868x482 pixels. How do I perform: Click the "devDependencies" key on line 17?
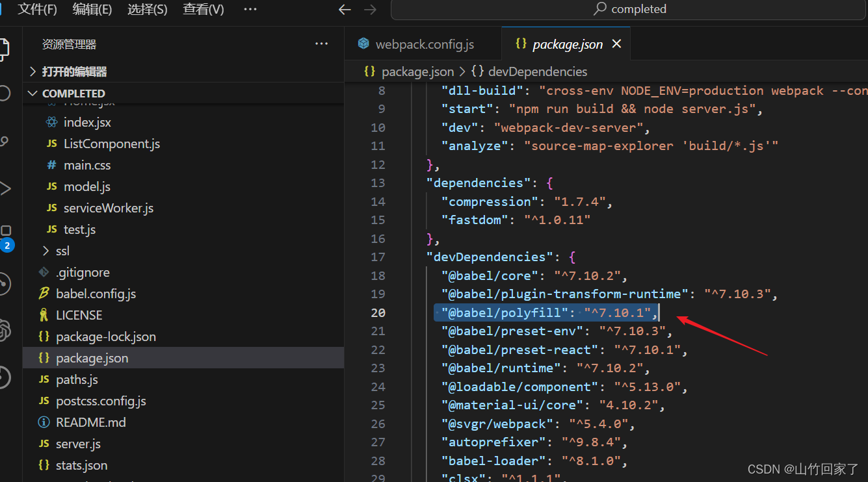click(490, 257)
